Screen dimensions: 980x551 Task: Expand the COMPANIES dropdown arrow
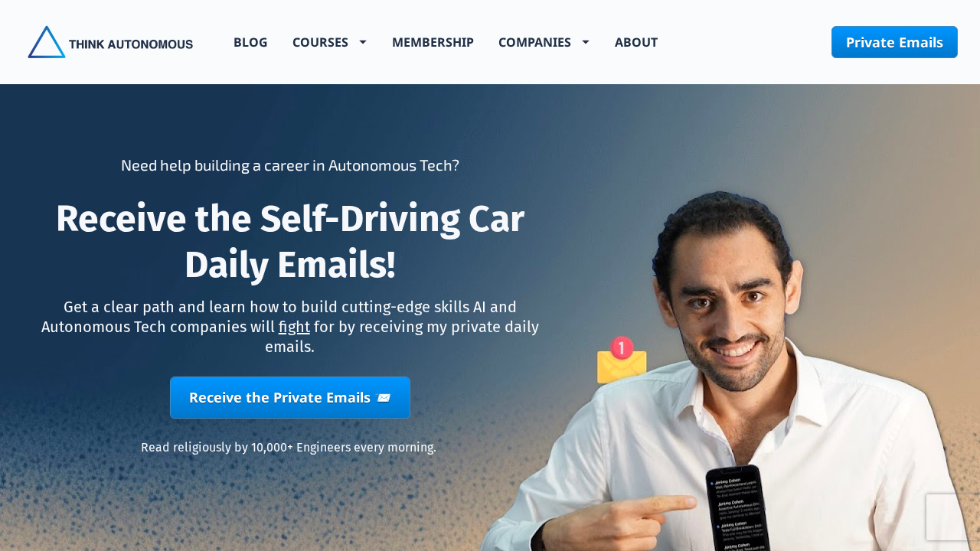pos(586,42)
